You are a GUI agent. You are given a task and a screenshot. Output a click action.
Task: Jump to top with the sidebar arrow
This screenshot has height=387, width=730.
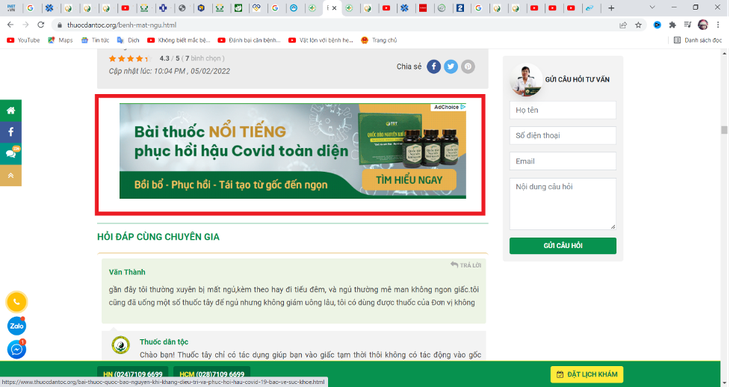coord(11,175)
